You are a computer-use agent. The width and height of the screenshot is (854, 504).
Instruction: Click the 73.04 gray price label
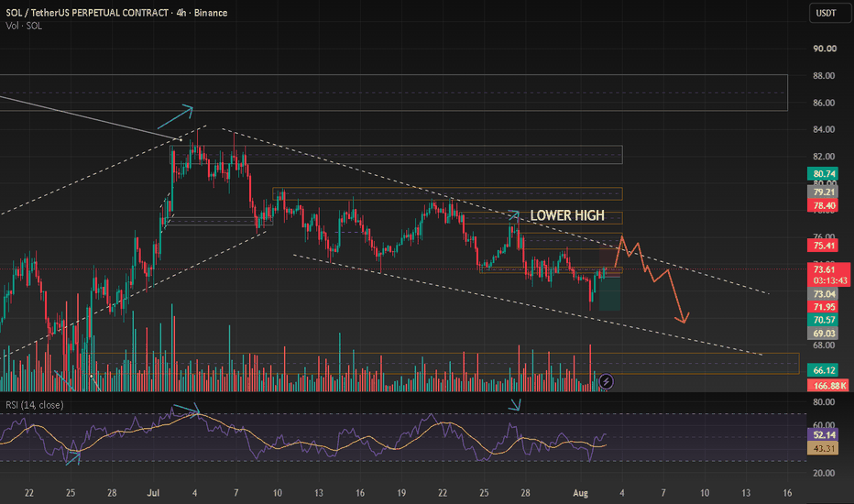pos(824,294)
